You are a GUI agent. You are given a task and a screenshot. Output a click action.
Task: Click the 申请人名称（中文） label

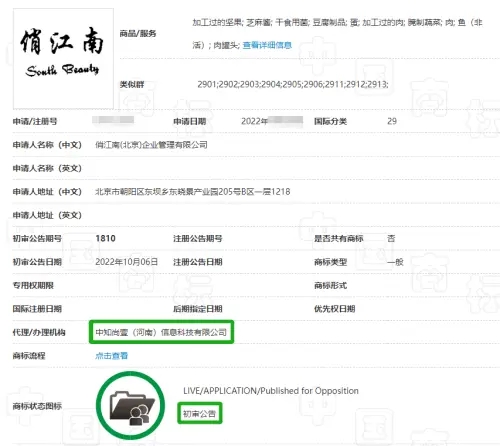(x=47, y=145)
